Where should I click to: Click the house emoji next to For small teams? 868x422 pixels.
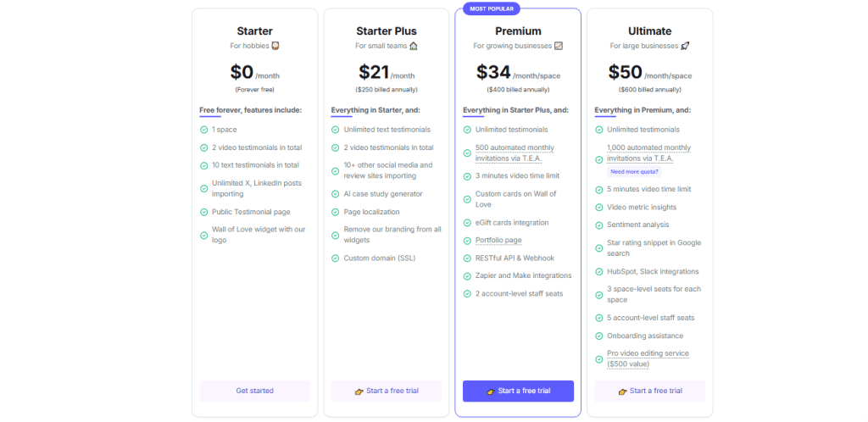tap(414, 46)
